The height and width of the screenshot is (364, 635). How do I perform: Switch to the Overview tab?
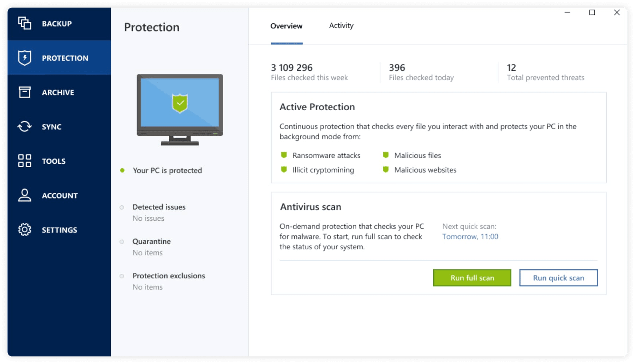coord(286,25)
